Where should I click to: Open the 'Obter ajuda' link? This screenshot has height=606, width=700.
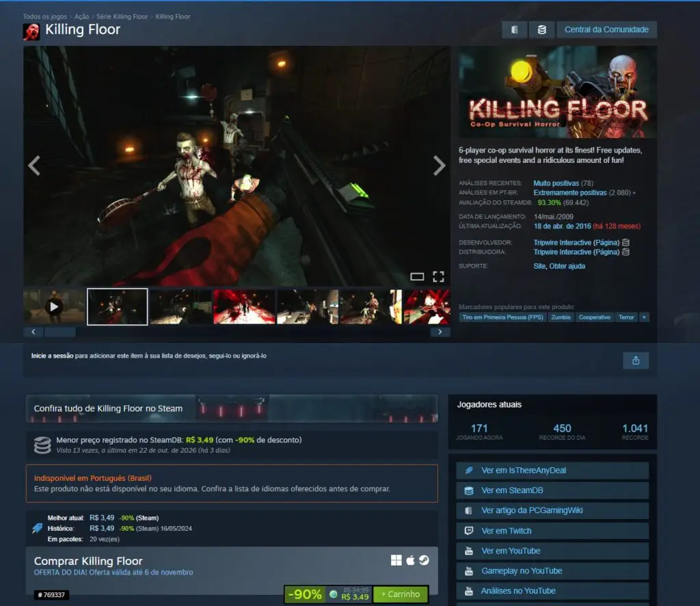coord(567,266)
